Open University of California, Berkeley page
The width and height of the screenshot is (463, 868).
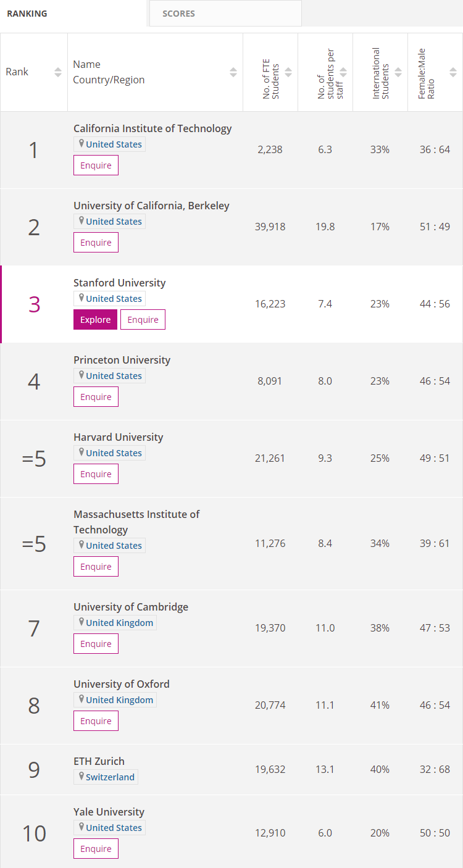[151, 206]
